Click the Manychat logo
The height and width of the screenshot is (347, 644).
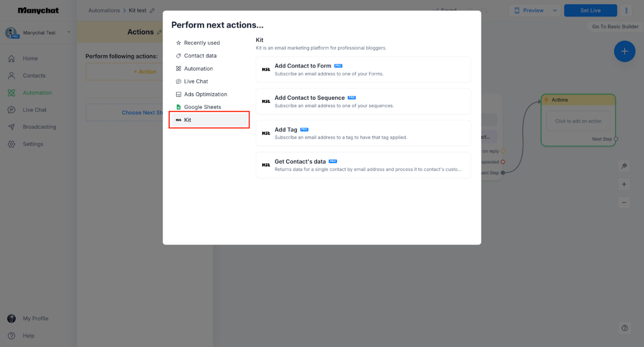[38, 10]
